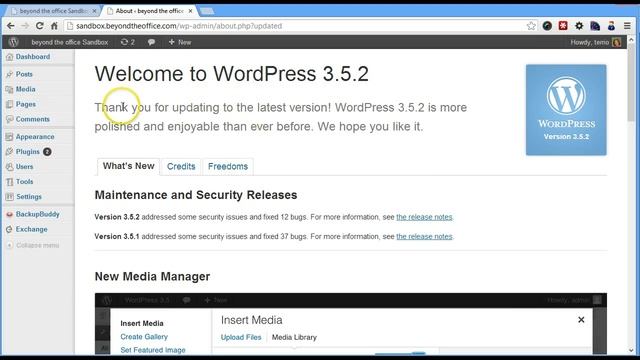Bookmark this page with the star icon
Viewport: 640px width, 360px height.
click(x=531, y=26)
